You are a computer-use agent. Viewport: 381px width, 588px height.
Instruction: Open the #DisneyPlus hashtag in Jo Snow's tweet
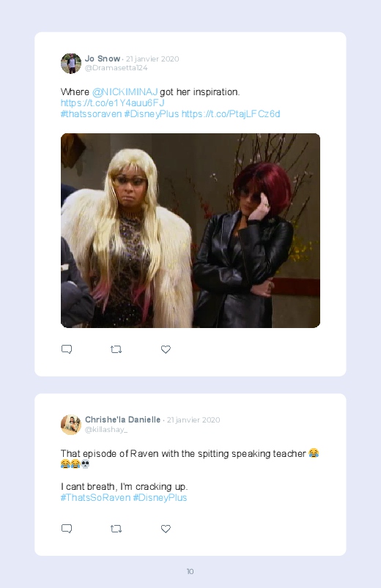click(152, 113)
